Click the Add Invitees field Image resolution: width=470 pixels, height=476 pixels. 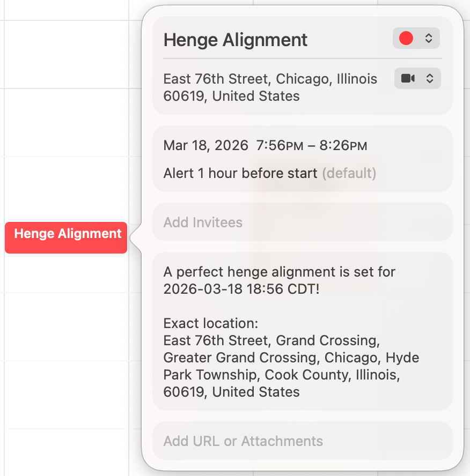203,222
